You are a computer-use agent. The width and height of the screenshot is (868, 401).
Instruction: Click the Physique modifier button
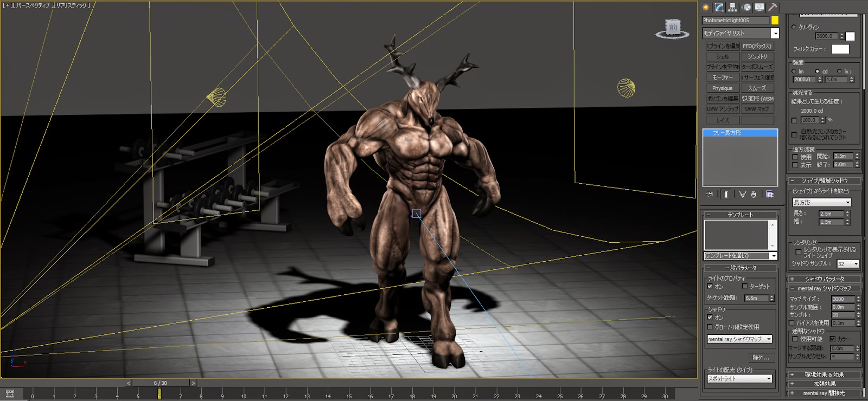point(722,88)
